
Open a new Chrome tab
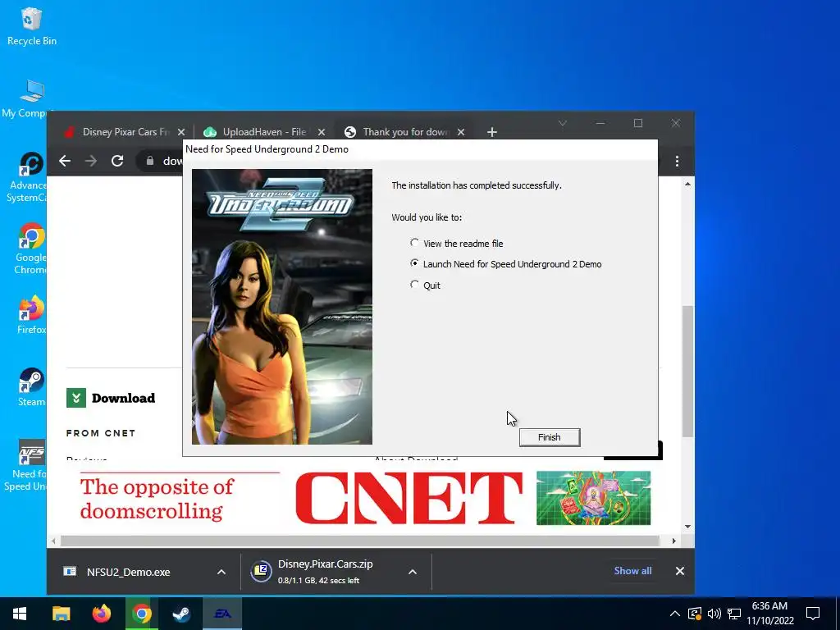tap(492, 132)
